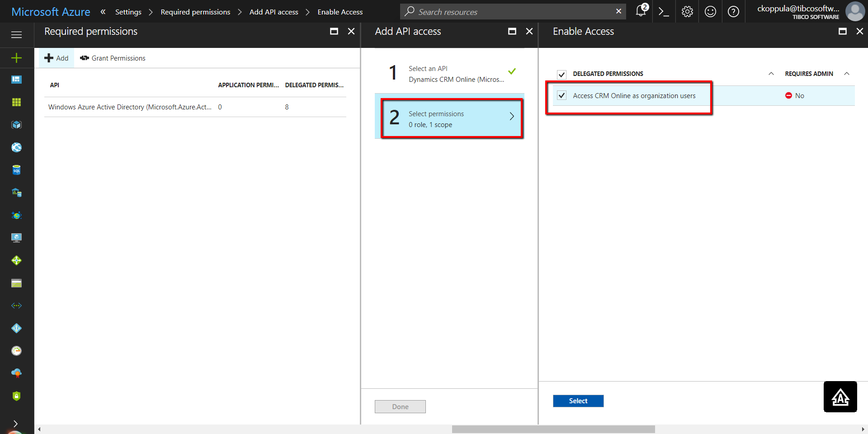Viewport: 868px width, 434px height.
Task: Click the green plus create resource icon
Action: [x=16, y=58]
